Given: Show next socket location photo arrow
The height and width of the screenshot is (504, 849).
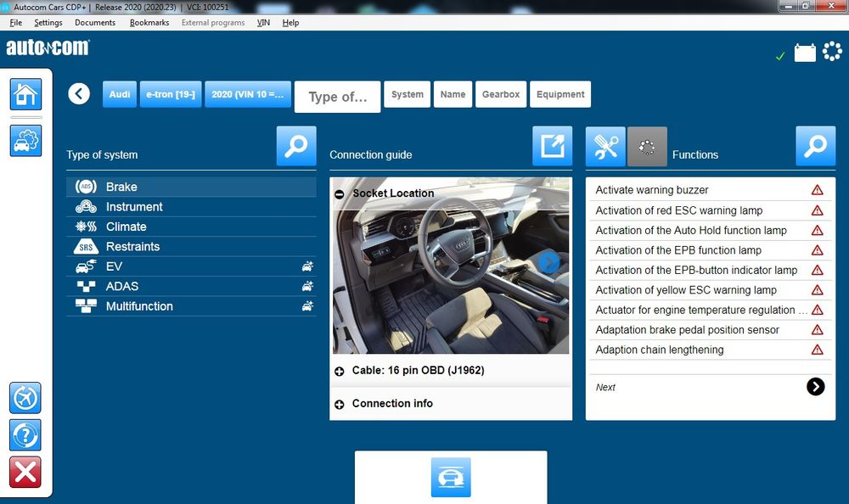Looking at the screenshot, I should (x=549, y=262).
